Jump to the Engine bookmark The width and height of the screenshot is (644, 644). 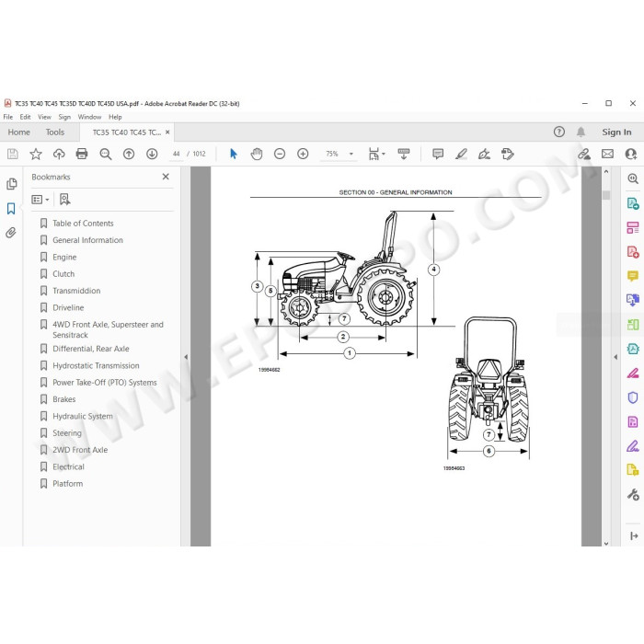click(x=64, y=257)
